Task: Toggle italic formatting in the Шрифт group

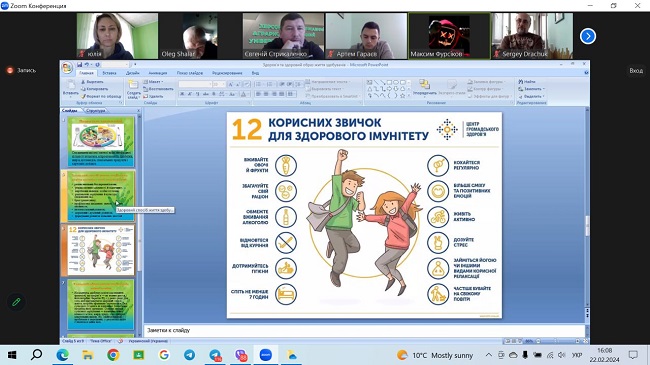Action: (x=190, y=94)
